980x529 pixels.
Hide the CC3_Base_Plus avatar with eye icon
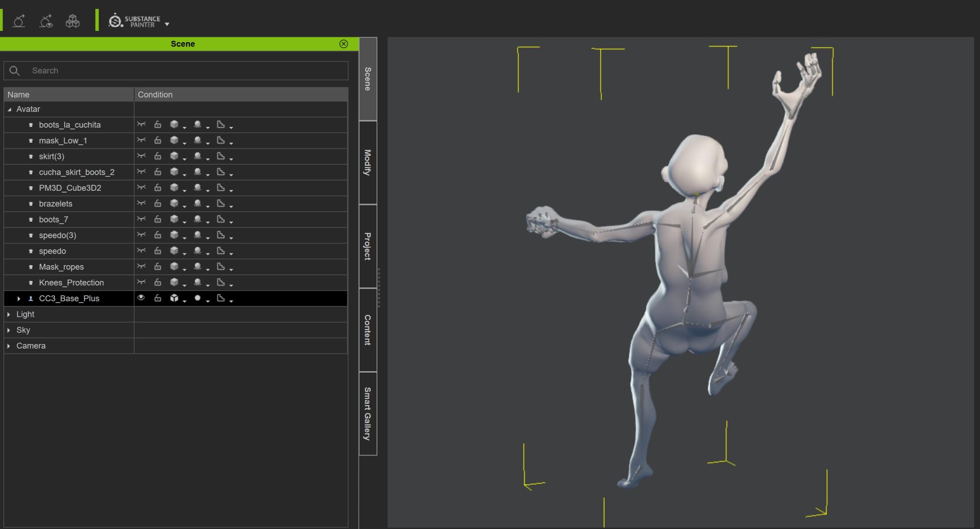[x=141, y=298]
